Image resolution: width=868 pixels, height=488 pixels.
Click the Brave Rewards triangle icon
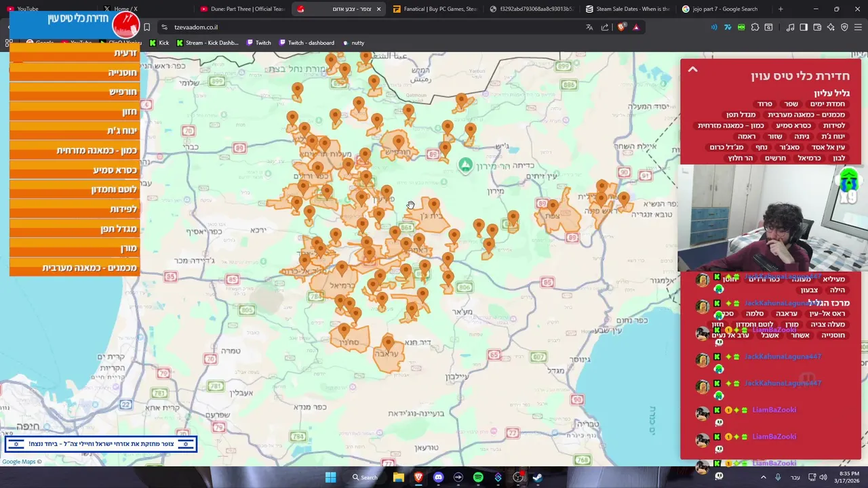point(636,27)
